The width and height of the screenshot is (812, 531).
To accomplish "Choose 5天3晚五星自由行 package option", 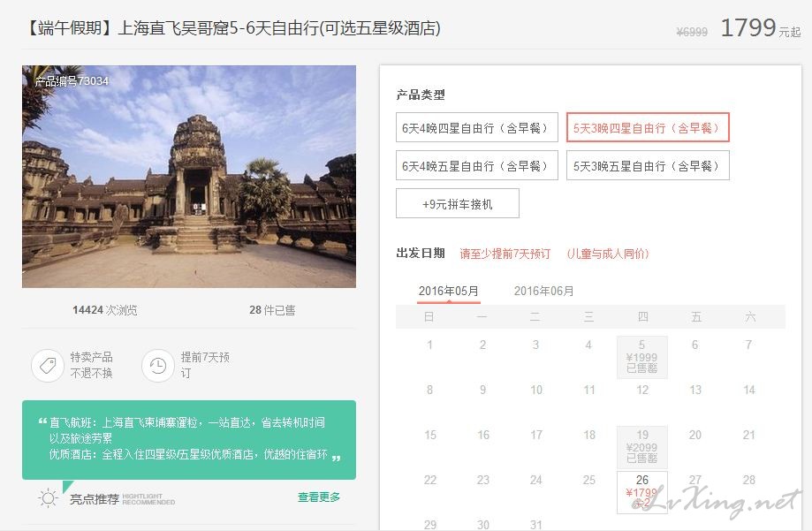I will click(x=648, y=165).
